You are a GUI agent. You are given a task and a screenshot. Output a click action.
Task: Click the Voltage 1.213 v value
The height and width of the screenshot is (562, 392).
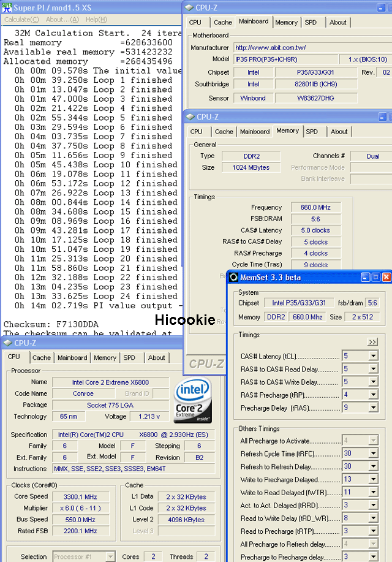[149, 416]
